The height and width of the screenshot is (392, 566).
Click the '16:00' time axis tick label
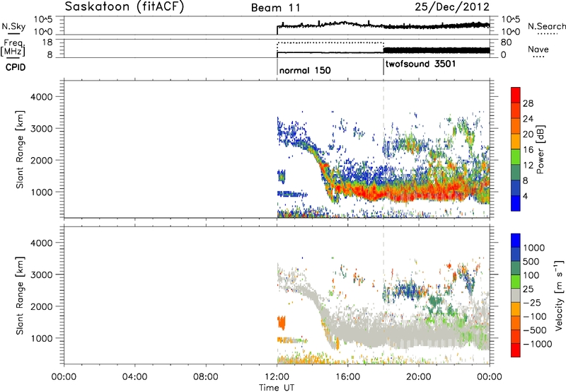(347, 377)
